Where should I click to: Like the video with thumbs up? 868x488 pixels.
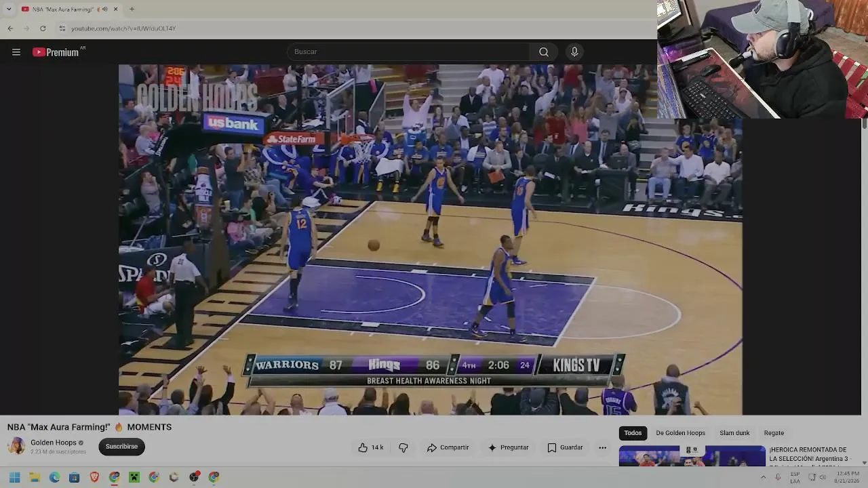click(x=371, y=447)
